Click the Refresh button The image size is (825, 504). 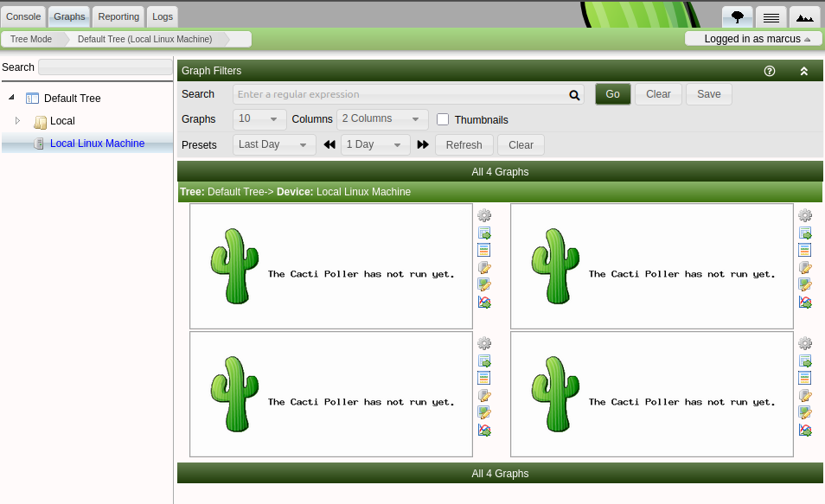tap(464, 144)
